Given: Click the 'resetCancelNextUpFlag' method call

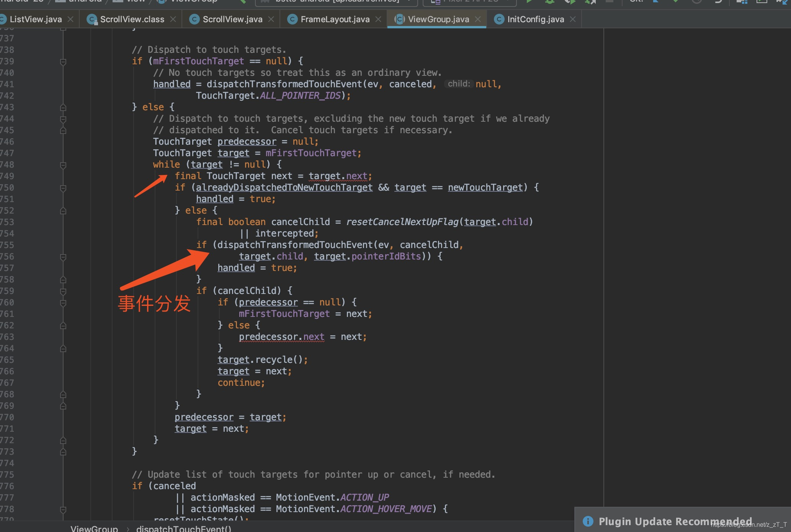Looking at the screenshot, I should click(402, 222).
